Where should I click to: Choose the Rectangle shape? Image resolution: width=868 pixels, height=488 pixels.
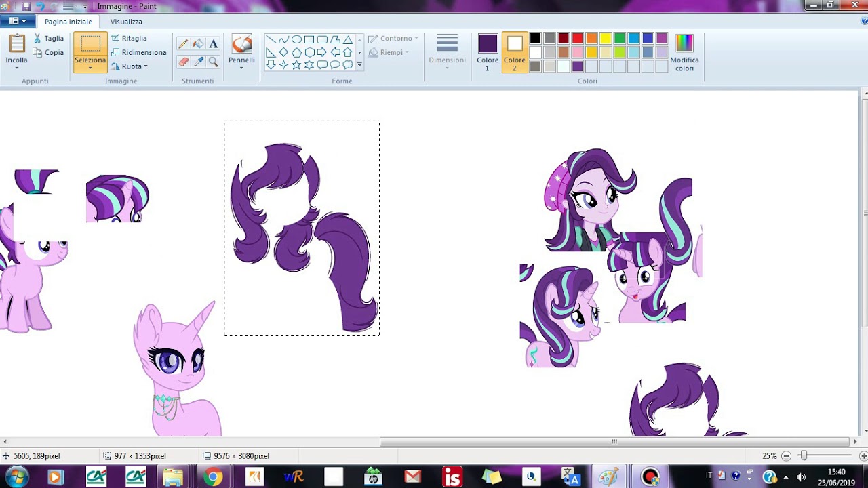coord(309,39)
